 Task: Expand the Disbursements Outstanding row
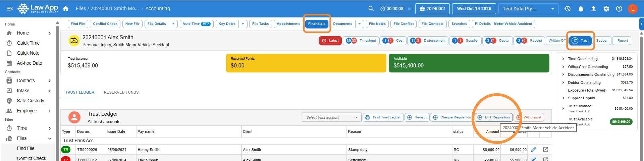point(563,74)
